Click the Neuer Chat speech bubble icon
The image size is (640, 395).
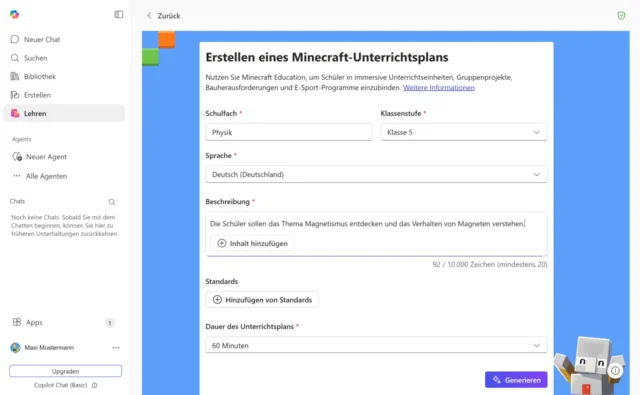pos(15,39)
